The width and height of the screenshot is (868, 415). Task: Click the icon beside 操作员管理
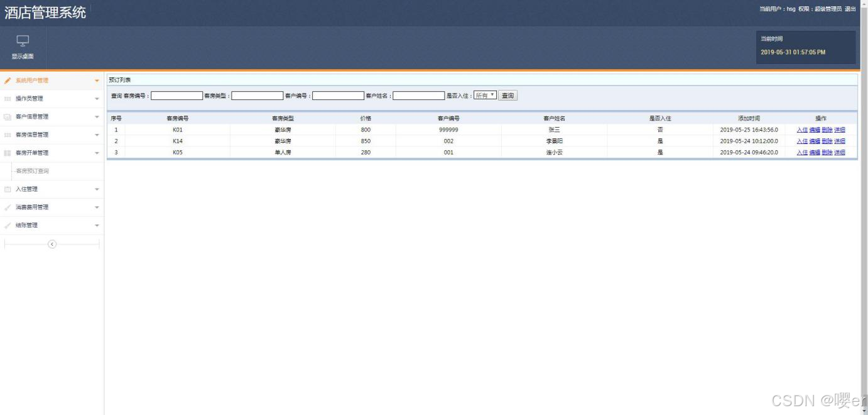[8, 99]
